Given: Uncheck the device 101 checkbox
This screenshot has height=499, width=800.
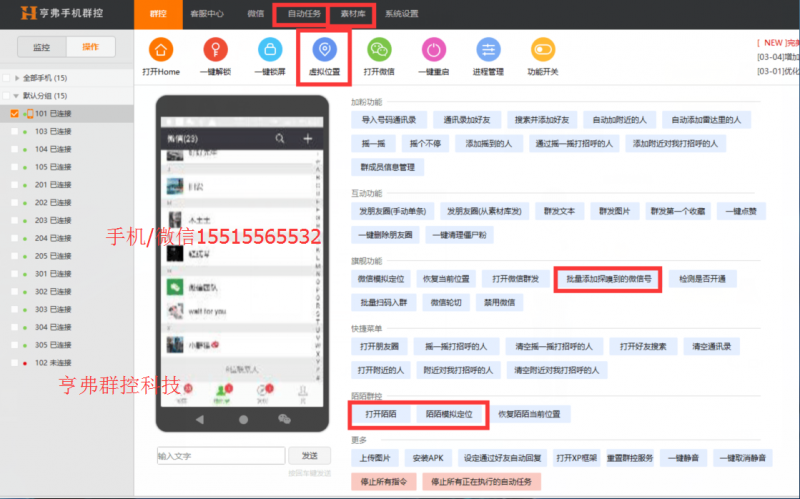Looking at the screenshot, I should point(14,113).
